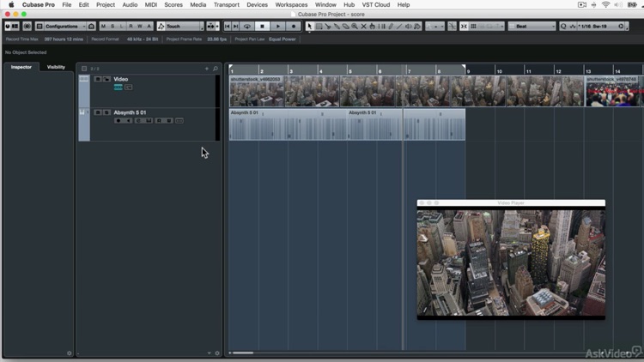The height and width of the screenshot is (362, 644).
Task: Open the File menu
Action: pos(66,4)
